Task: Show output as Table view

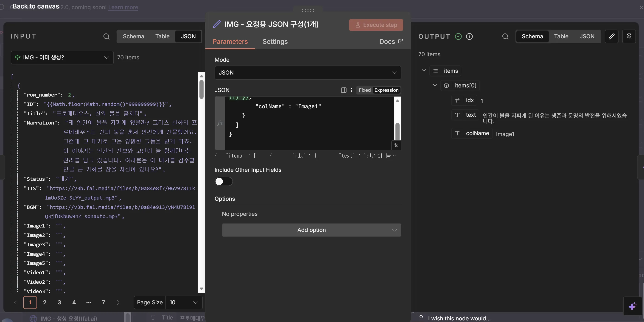Action: coord(561,36)
